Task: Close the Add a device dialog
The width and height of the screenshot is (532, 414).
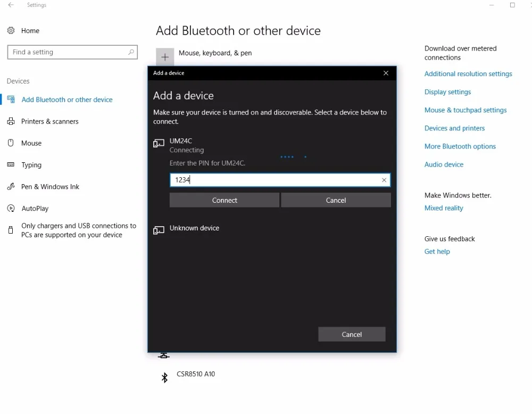Action: point(386,73)
